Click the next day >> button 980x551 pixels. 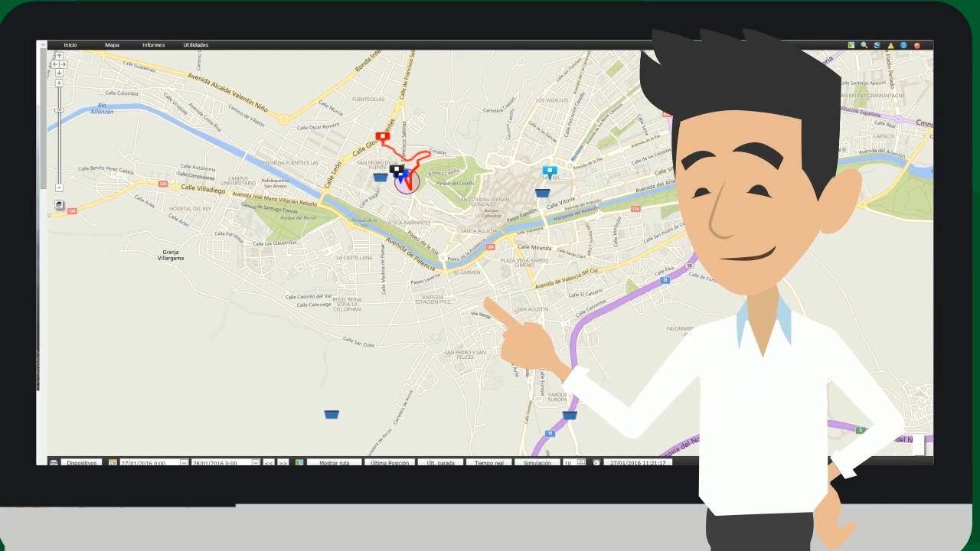click(x=283, y=463)
